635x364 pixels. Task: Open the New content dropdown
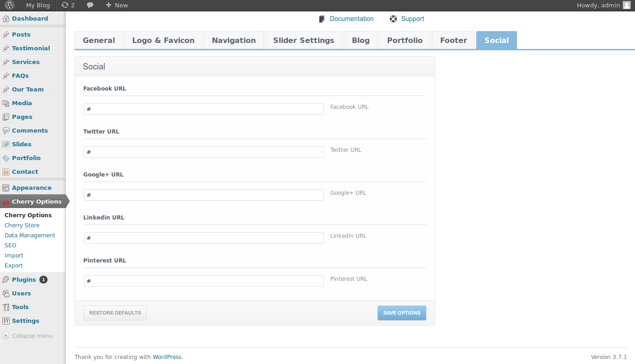click(117, 5)
